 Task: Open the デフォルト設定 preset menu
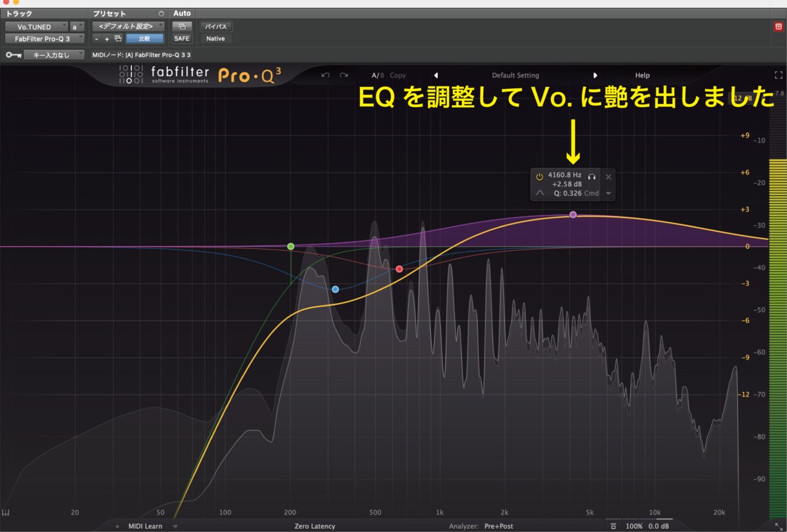(x=128, y=26)
